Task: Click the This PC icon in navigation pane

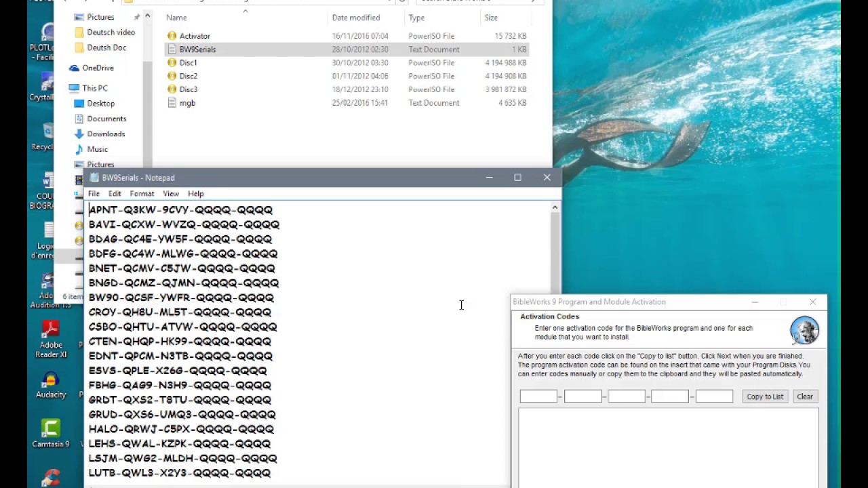Action: tap(74, 88)
